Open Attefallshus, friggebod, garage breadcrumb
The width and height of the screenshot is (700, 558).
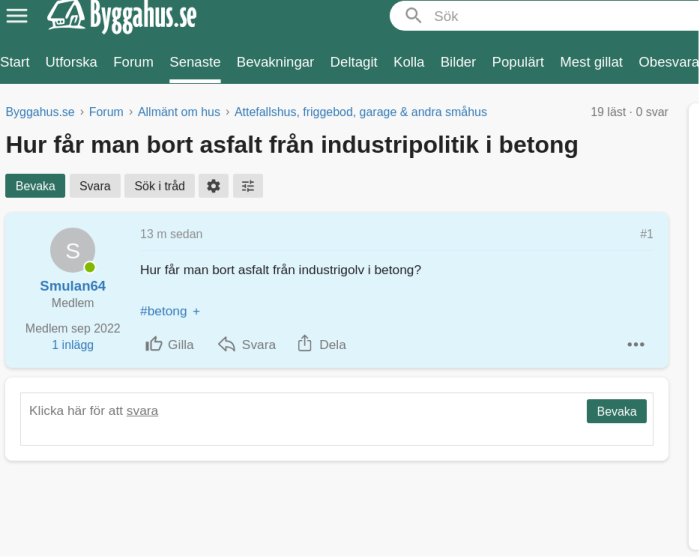pos(361,112)
